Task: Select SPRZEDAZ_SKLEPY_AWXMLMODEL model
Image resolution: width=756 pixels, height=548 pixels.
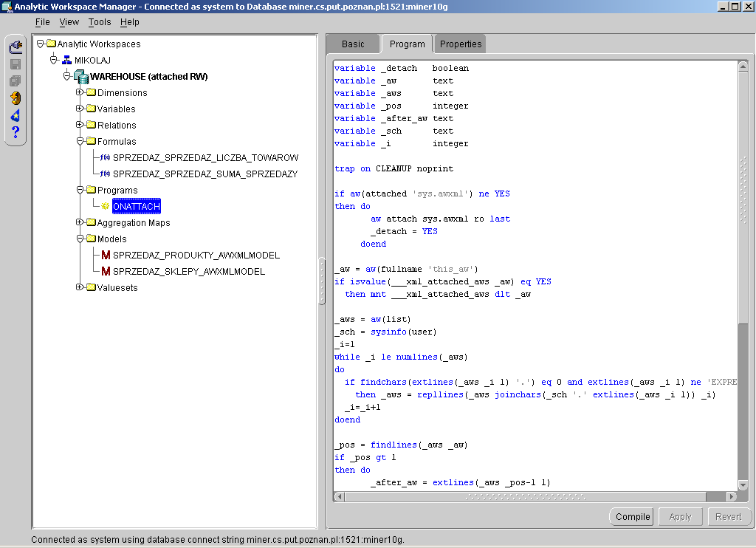Action: 189,272
